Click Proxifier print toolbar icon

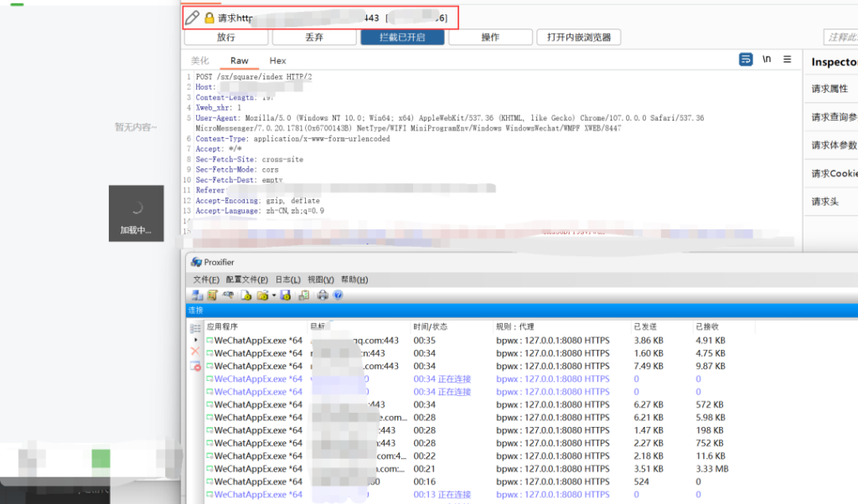[x=323, y=295]
